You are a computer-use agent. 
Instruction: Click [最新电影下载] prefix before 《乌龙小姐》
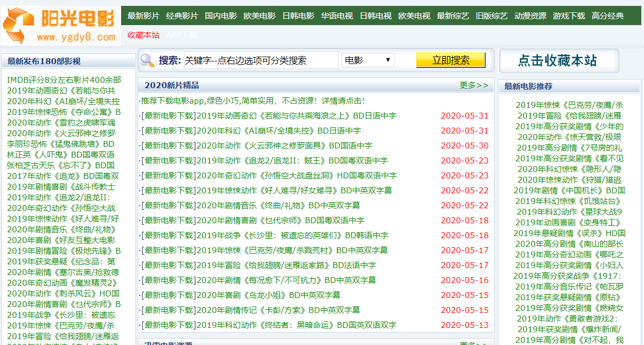pyautogui.click(x=169, y=295)
